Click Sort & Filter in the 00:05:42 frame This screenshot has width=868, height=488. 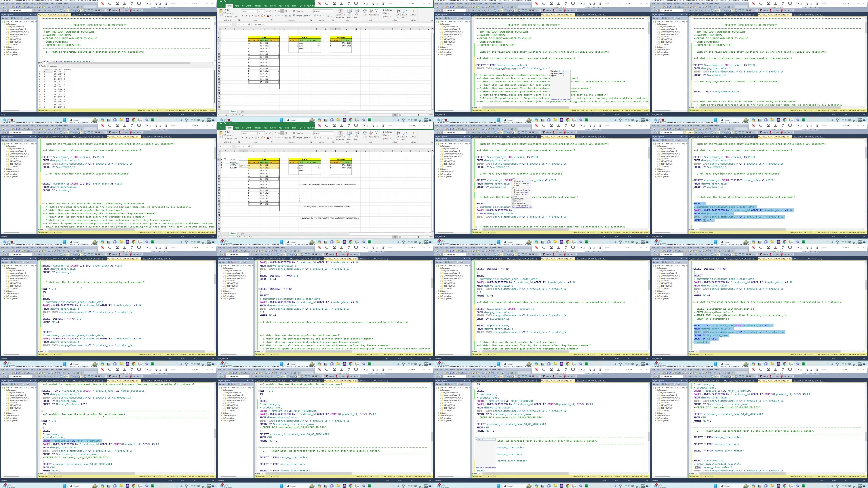pyautogui.click(x=398, y=14)
